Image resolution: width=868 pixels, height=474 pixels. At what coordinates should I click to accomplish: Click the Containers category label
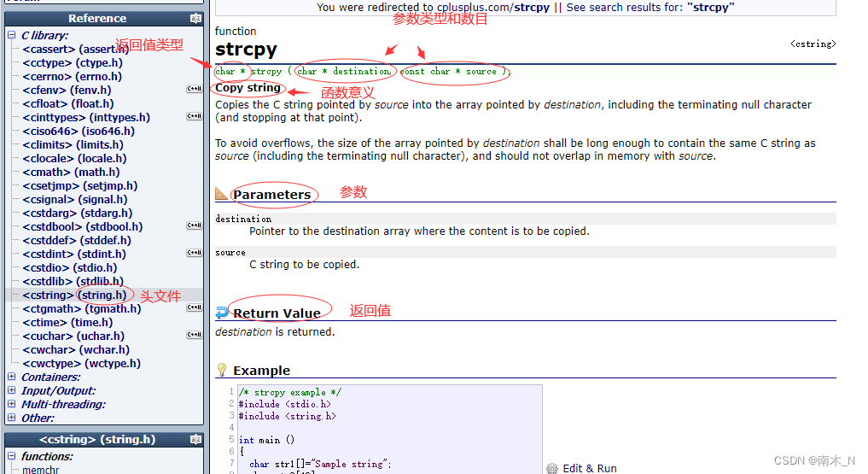[51, 377]
